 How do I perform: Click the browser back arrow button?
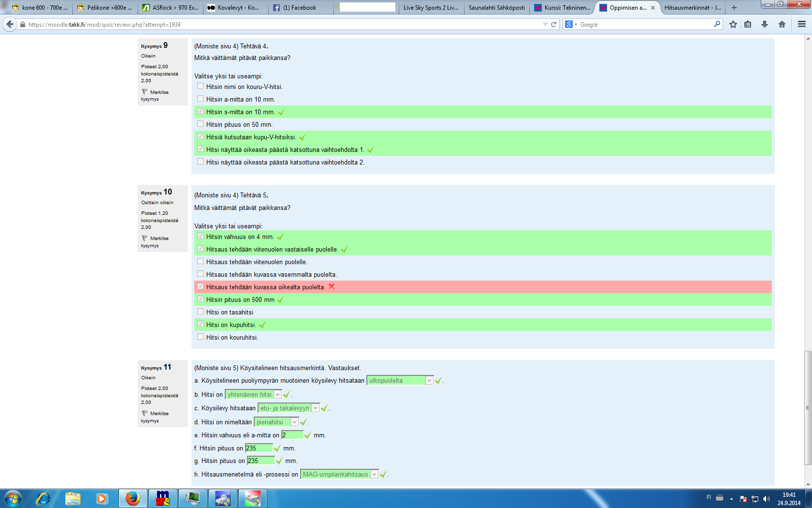[x=10, y=24]
